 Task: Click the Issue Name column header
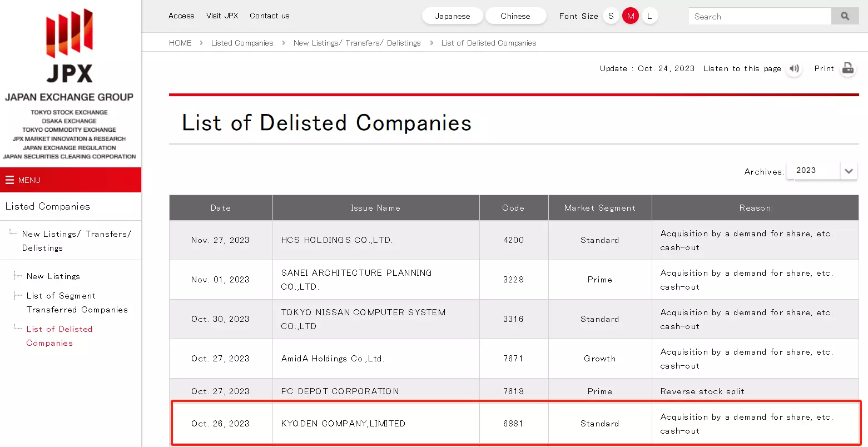pos(376,208)
